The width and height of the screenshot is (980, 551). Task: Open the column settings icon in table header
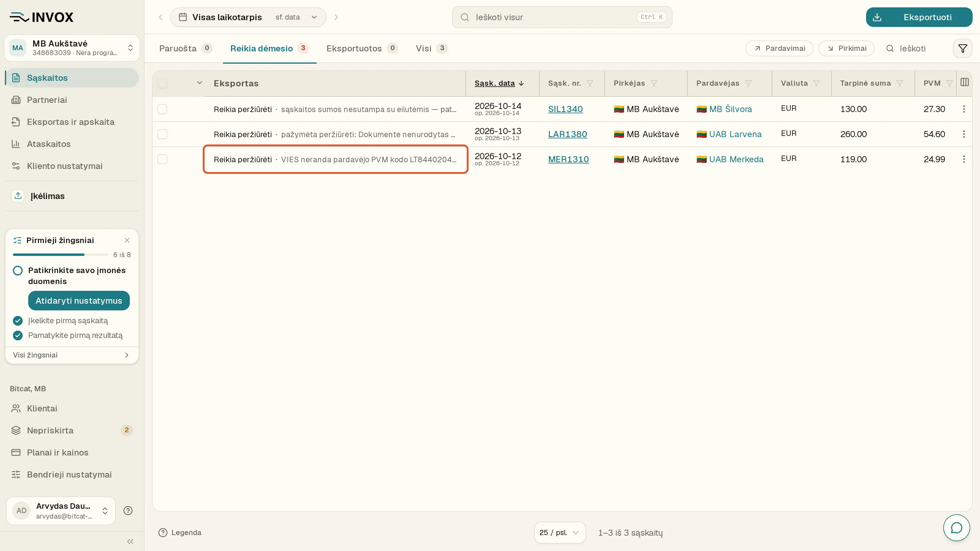point(964,83)
